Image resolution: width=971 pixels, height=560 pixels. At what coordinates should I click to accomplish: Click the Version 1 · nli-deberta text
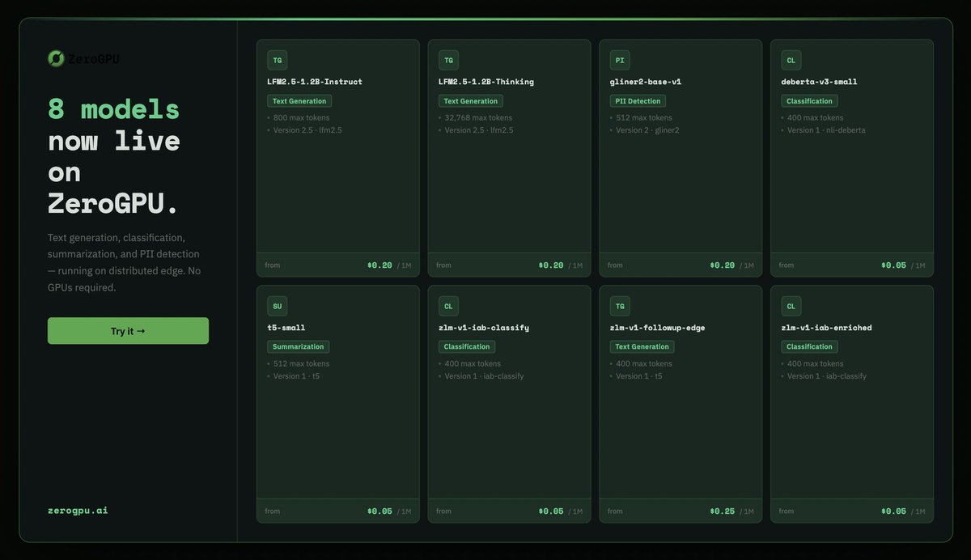(826, 130)
